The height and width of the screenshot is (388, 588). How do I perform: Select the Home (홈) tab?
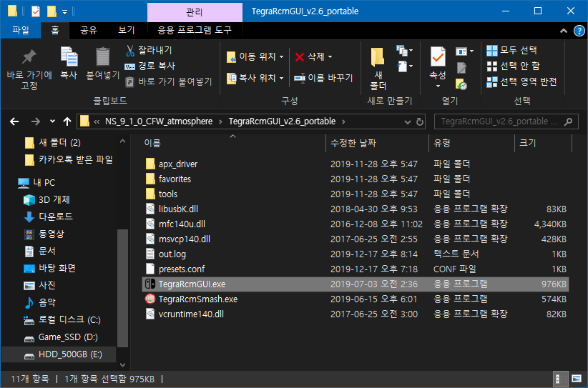[55, 30]
